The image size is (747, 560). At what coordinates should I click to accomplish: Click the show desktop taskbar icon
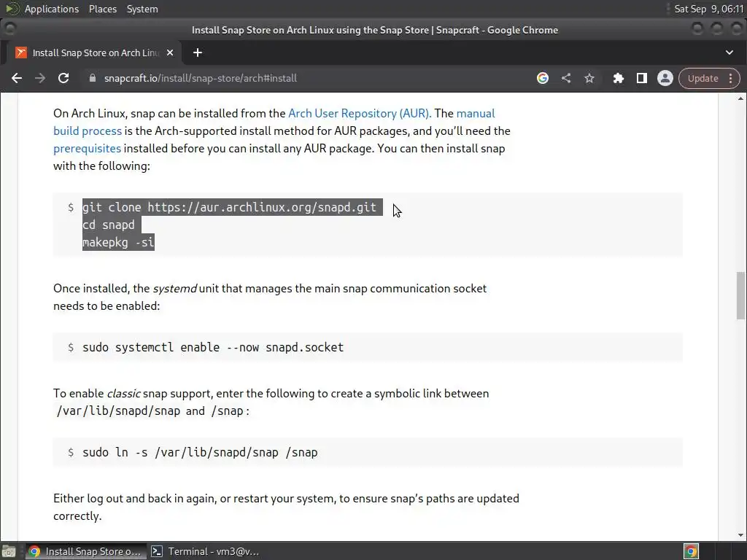9,552
